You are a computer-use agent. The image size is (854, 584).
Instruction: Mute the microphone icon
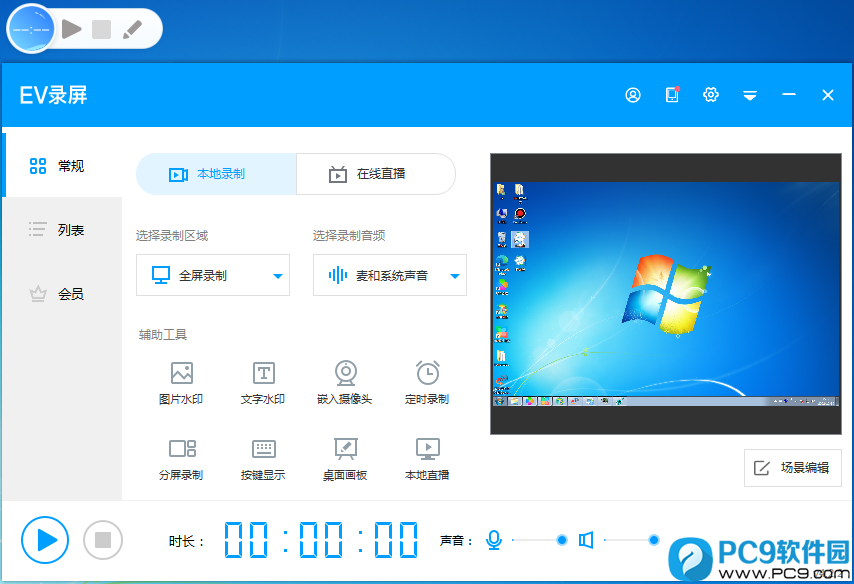(x=494, y=540)
